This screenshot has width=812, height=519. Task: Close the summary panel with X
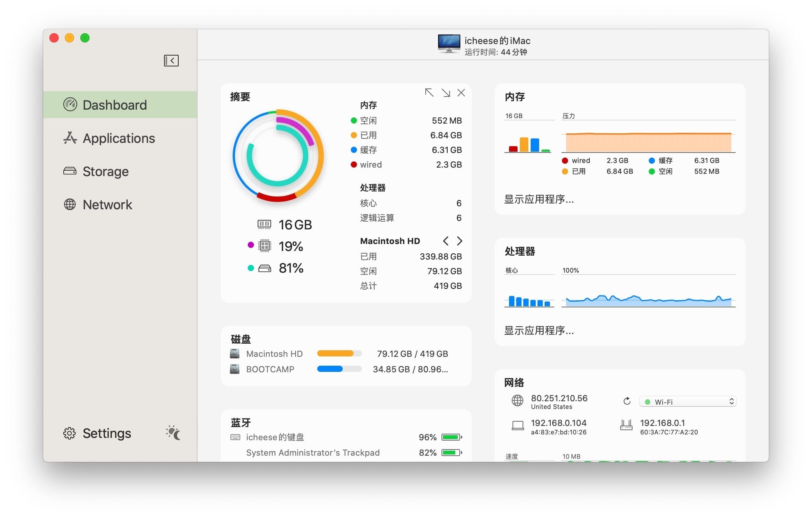point(461,93)
